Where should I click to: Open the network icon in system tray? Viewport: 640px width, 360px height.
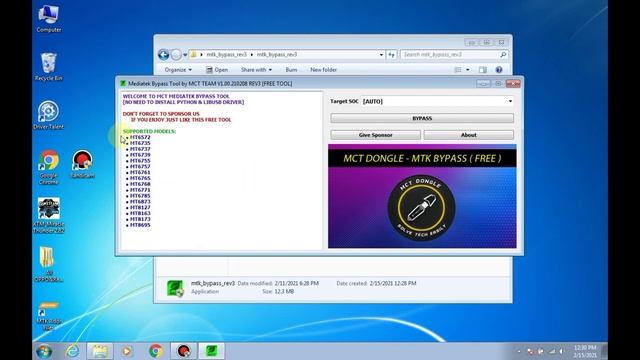click(552, 351)
